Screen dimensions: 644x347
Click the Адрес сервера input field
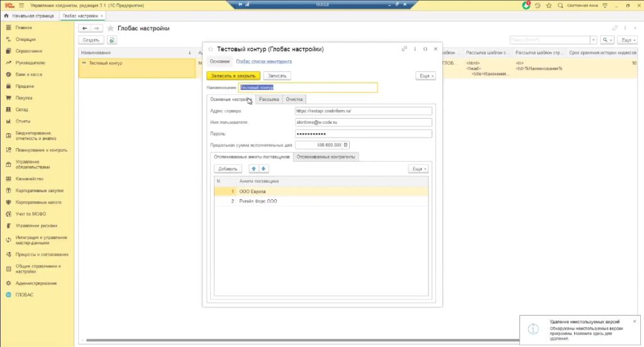(363, 111)
